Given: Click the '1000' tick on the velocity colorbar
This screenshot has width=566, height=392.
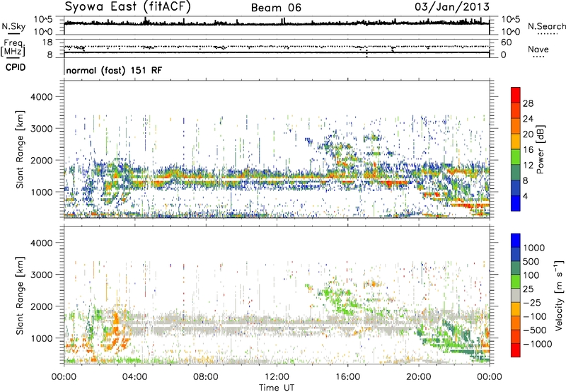Looking at the screenshot, I should (x=533, y=248).
